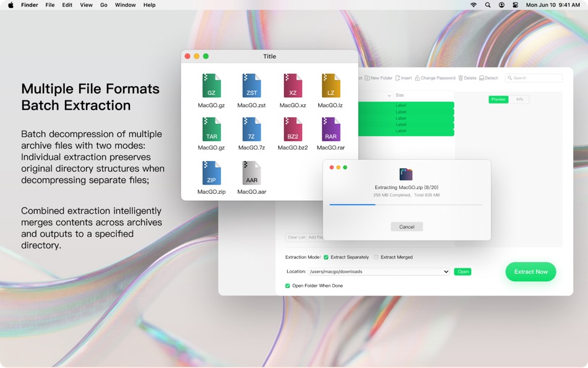Click the archiver app icon in extraction dialog

[x=406, y=174]
